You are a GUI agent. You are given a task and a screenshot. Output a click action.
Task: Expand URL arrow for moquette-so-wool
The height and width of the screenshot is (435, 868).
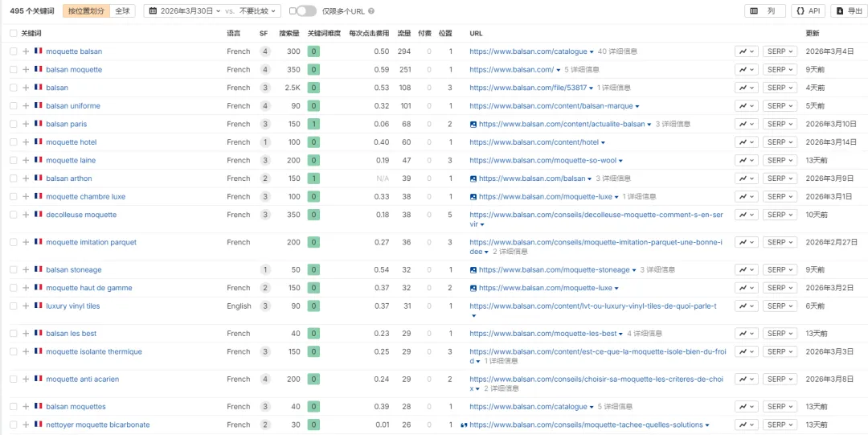point(620,162)
